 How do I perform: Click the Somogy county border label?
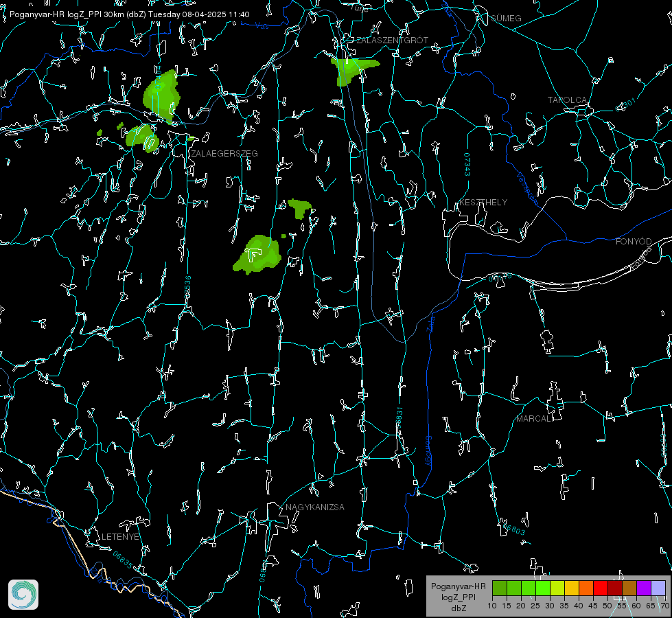pyautogui.click(x=428, y=451)
